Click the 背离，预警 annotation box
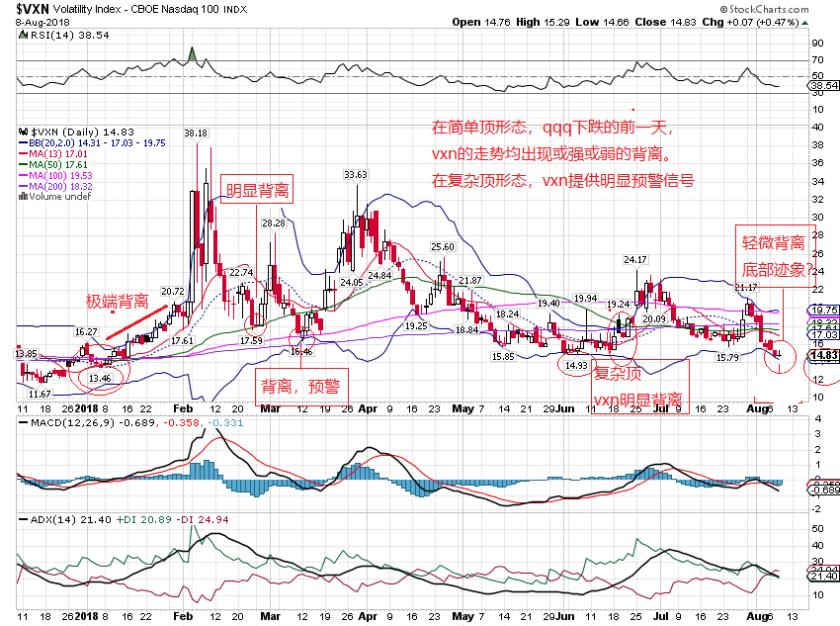Viewport: 840px width, 626px height. pos(298,387)
